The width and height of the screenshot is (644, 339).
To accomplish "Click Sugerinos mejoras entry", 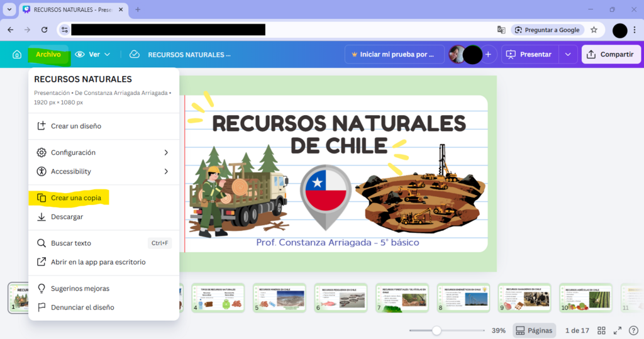I will click(x=104, y=289).
